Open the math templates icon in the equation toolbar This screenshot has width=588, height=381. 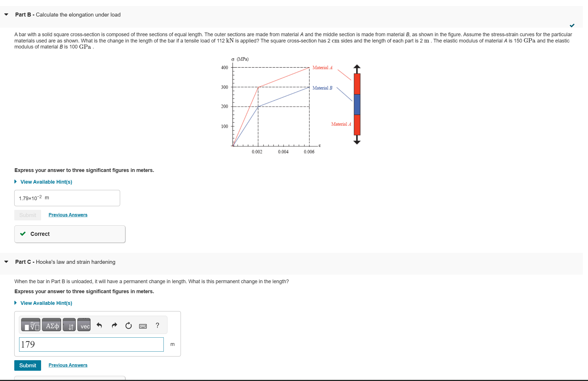pos(31,325)
